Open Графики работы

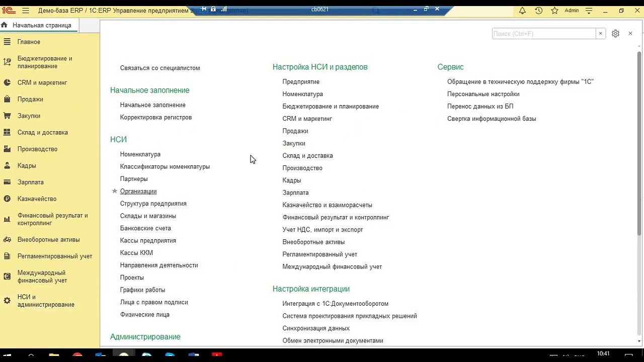click(142, 290)
